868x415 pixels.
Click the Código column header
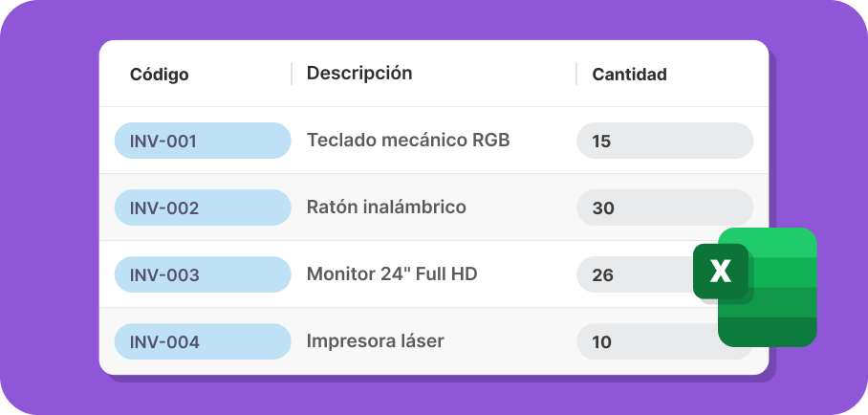(160, 75)
